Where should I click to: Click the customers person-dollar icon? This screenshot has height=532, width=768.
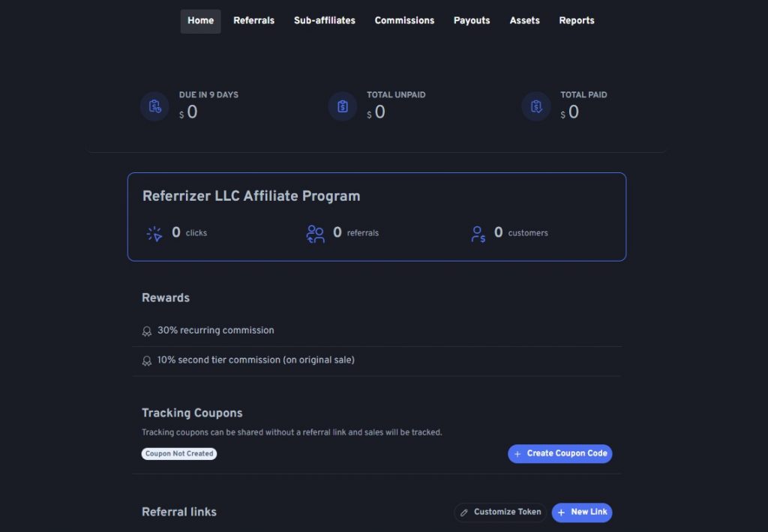(478, 234)
